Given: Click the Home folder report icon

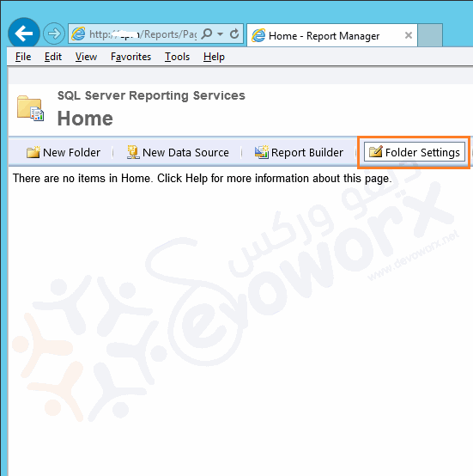Looking at the screenshot, I should (x=30, y=108).
